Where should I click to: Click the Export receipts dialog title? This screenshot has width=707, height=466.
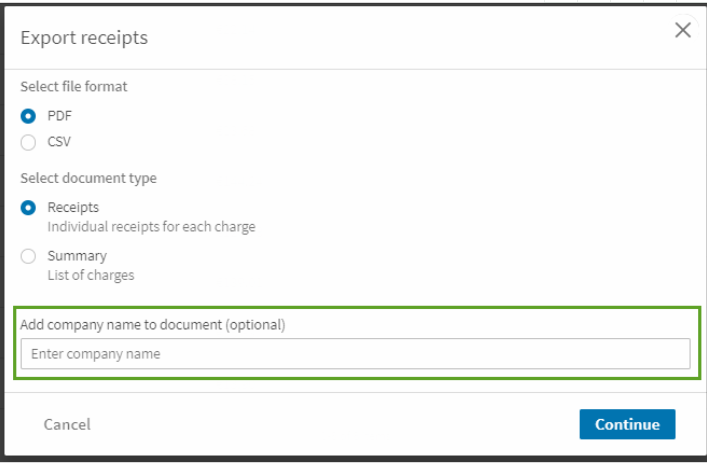click(x=84, y=38)
